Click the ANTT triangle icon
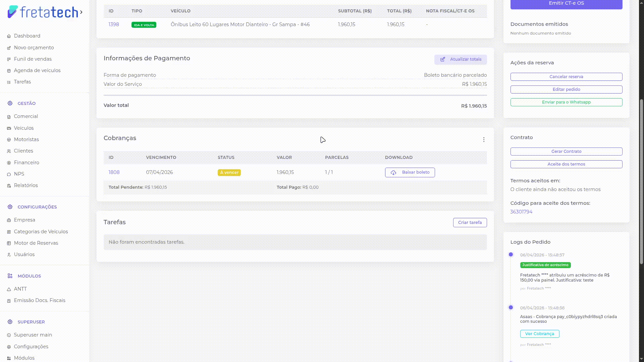 click(9, 289)
